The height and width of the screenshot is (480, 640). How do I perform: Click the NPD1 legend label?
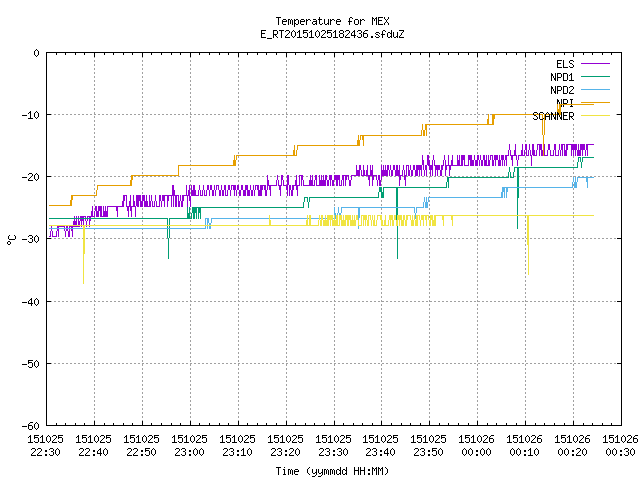pyautogui.click(x=562, y=77)
